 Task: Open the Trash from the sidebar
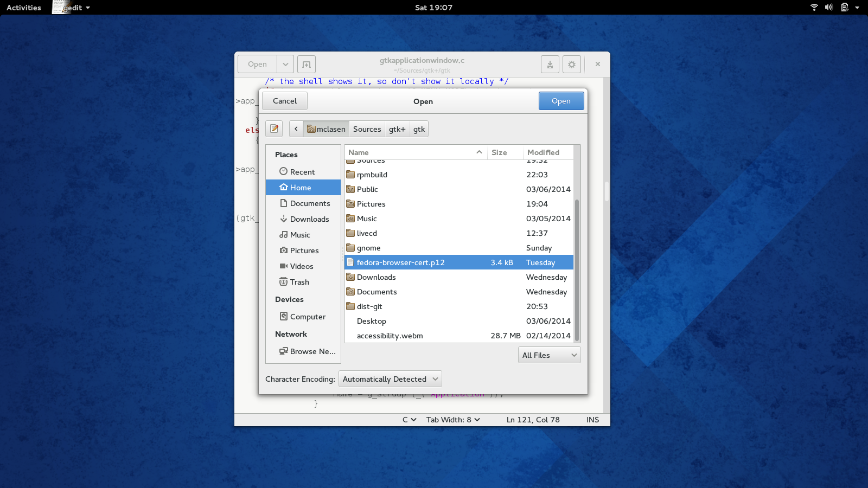[x=299, y=282]
